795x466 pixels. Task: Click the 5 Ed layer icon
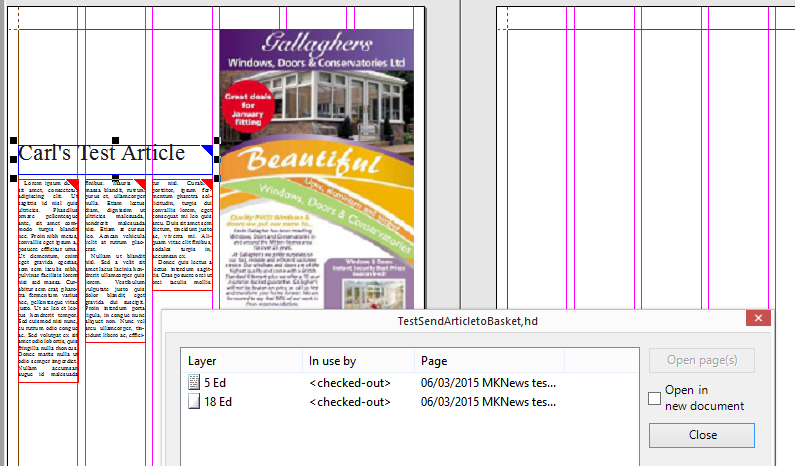tap(194, 382)
